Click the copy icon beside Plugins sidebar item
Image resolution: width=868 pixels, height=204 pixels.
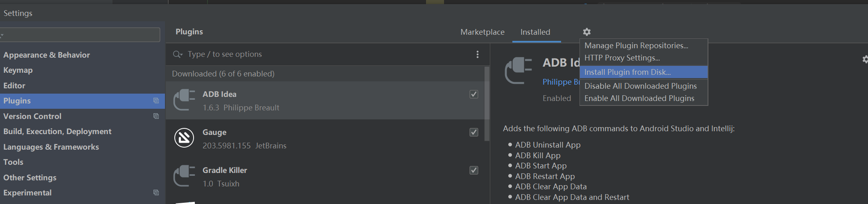coord(156,101)
